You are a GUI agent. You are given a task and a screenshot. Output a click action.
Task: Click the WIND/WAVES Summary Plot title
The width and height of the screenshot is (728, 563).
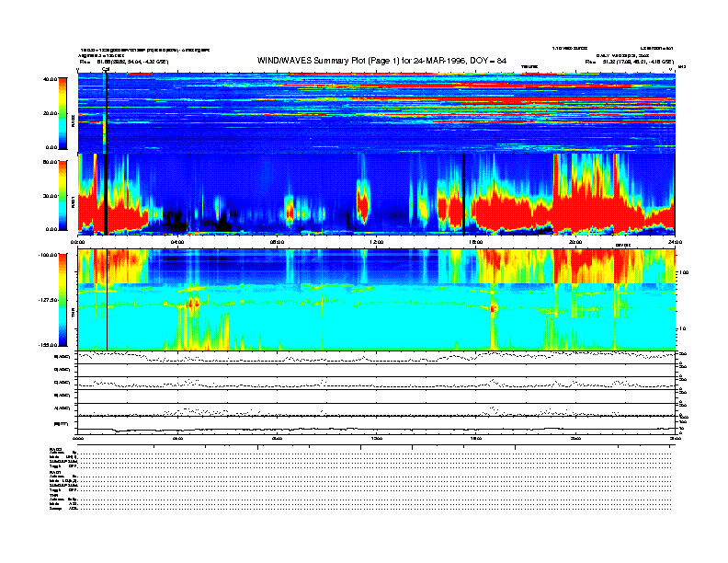[x=381, y=61]
